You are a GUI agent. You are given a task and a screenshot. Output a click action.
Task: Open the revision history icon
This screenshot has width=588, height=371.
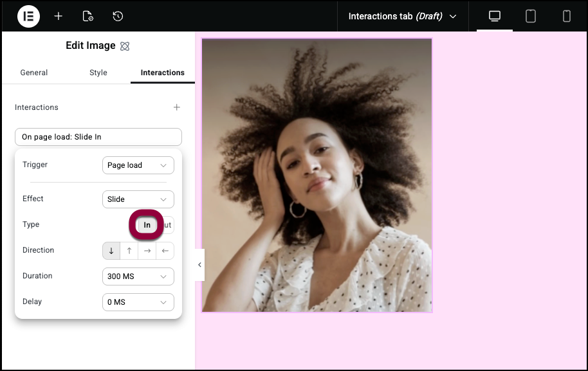pyautogui.click(x=118, y=16)
